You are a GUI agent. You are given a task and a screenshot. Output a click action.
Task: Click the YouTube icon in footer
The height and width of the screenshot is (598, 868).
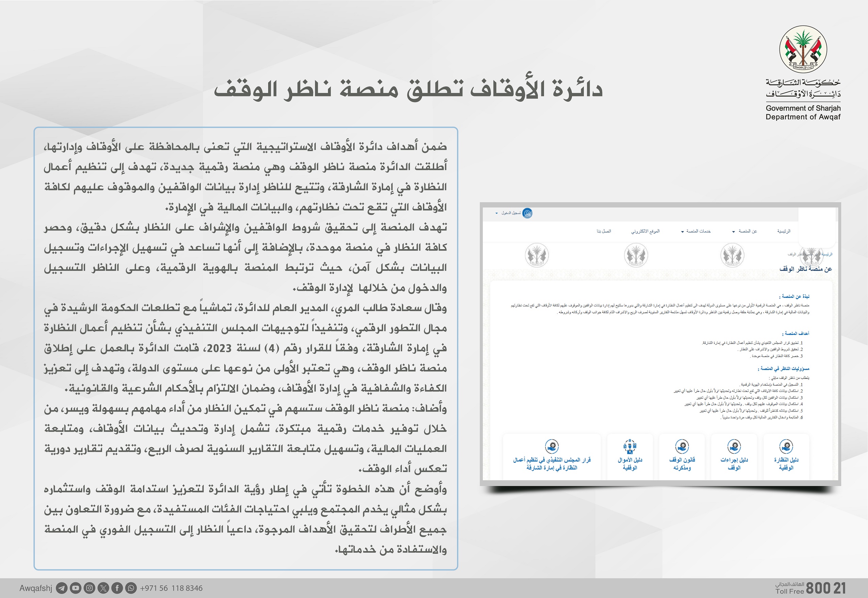[76, 588]
